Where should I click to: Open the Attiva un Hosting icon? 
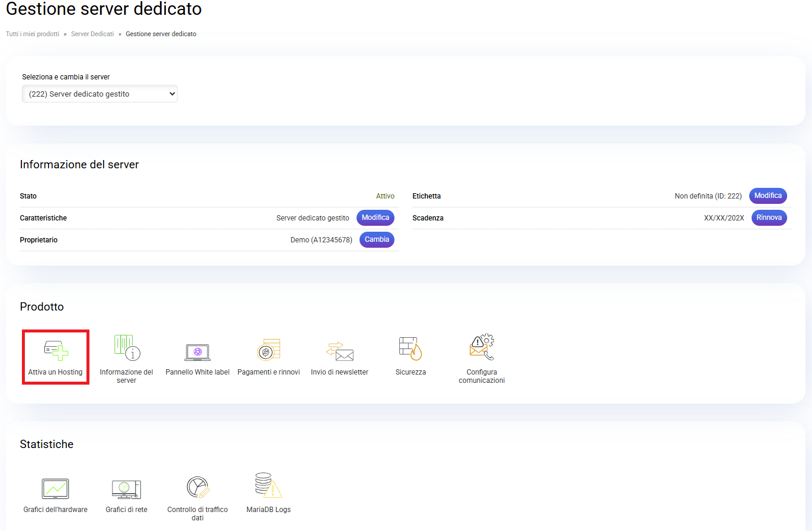(x=56, y=349)
